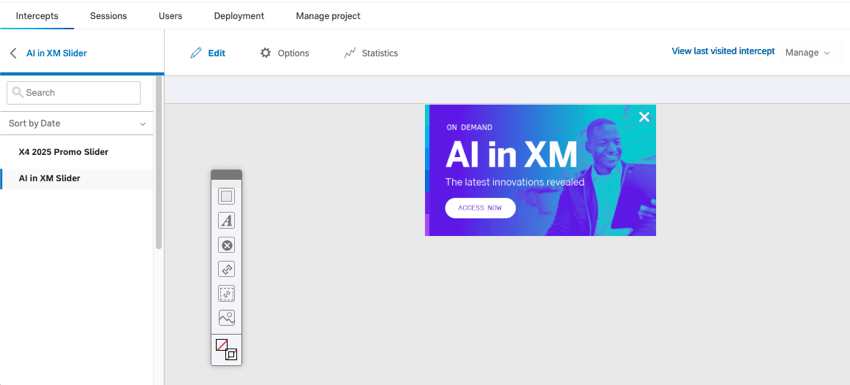Click the Options gear icon

click(265, 53)
